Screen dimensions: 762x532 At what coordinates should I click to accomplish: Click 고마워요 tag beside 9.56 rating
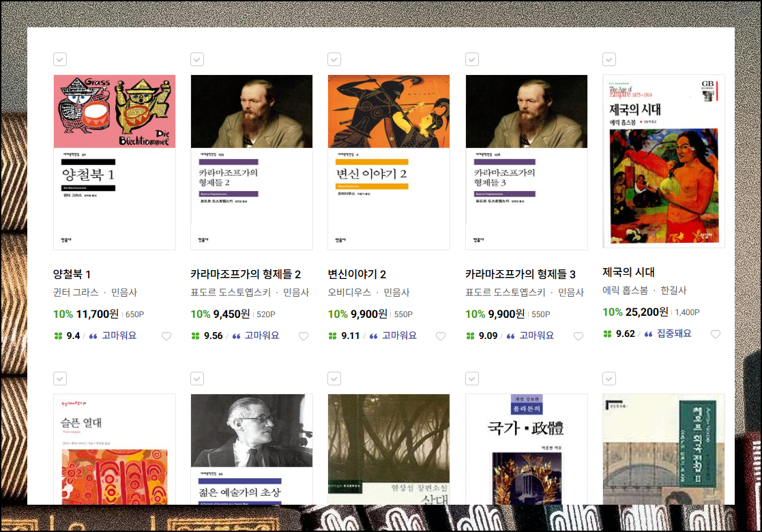pos(262,336)
